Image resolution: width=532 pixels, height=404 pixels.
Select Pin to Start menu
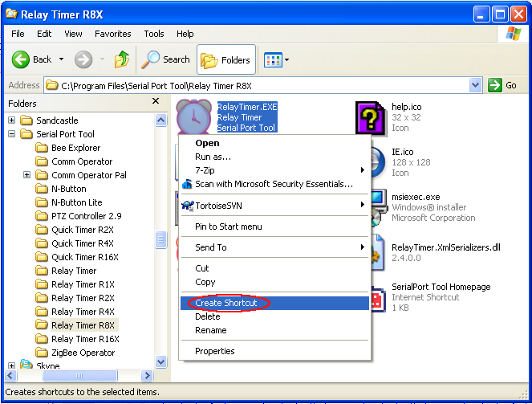(274, 226)
